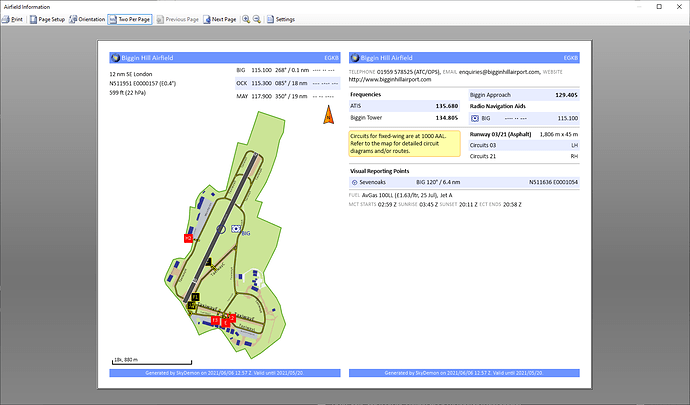Click the AvGas 100LL fuel information line

[x=400, y=195]
